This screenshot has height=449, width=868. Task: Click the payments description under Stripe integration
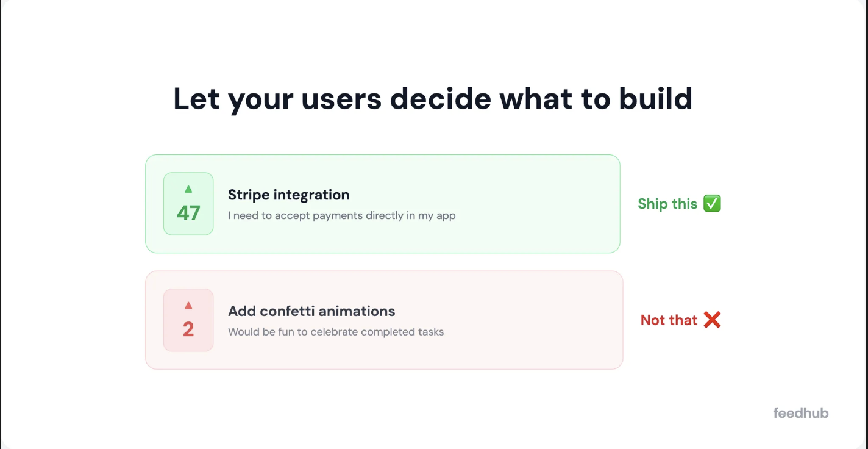(342, 215)
